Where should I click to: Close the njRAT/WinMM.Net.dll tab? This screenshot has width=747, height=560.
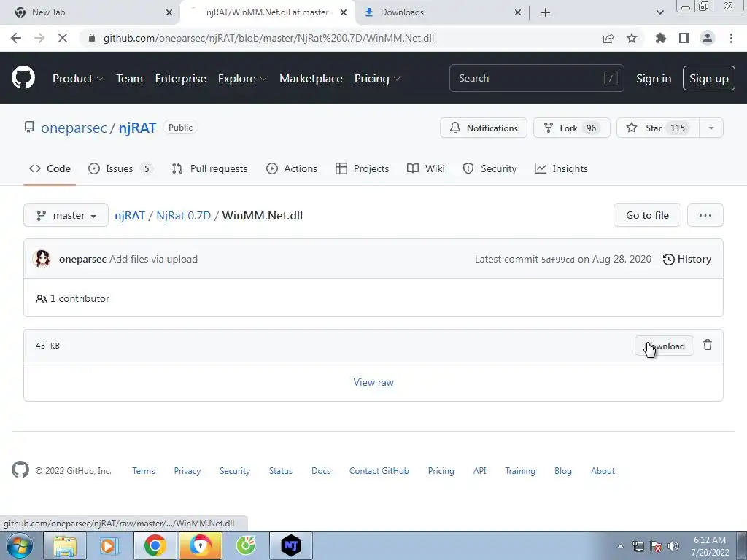[344, 12]
